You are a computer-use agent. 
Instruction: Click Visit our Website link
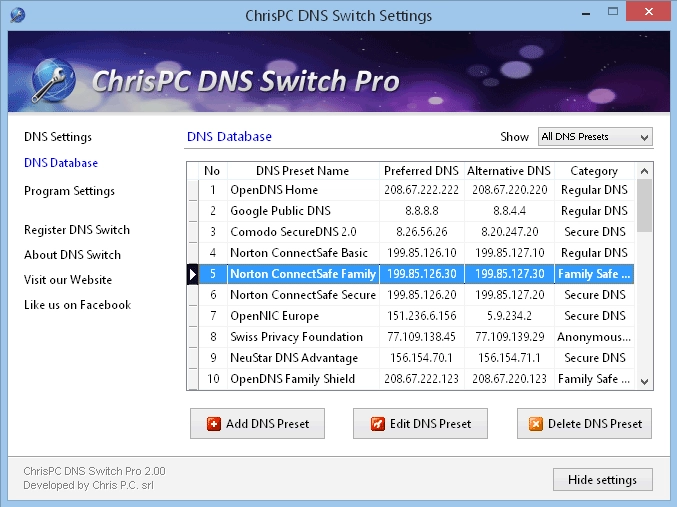point(68,280)
